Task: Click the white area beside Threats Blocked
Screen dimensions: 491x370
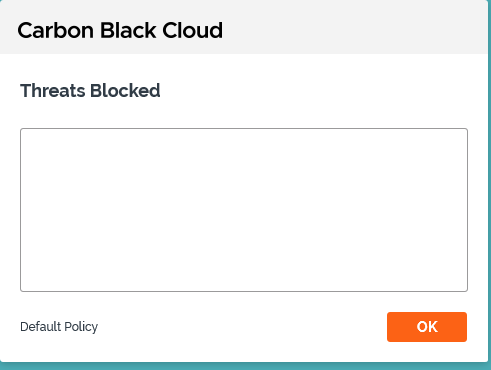Action: [313, 91]
